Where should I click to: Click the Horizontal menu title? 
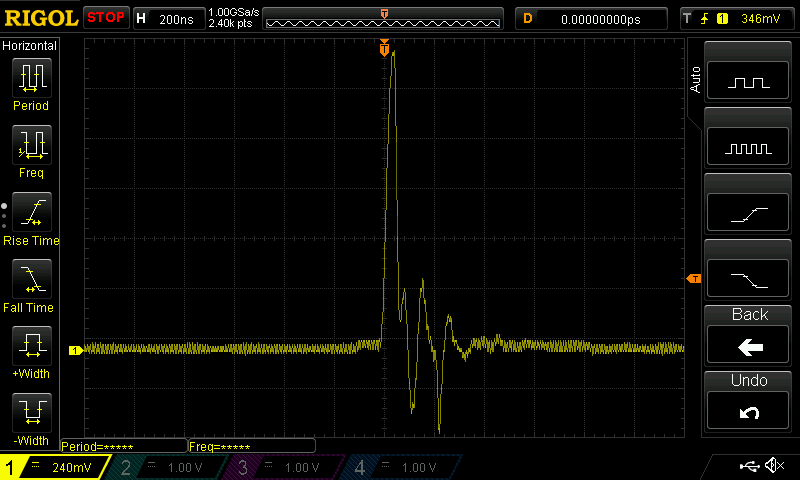click(29, 46)
